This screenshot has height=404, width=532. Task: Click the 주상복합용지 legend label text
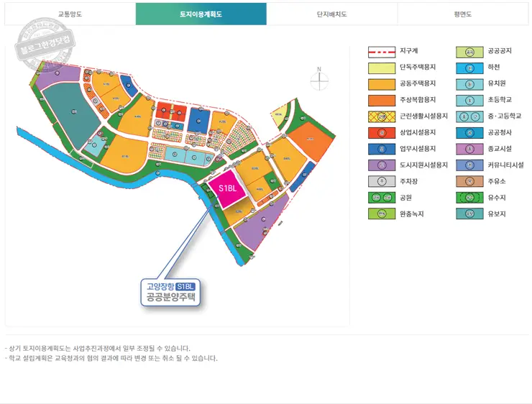click(x=418, y=100)
